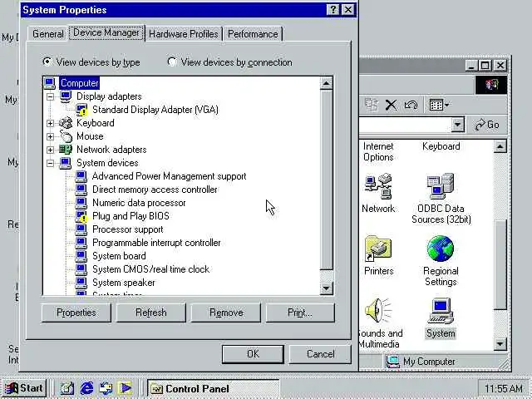Click the Standard Display Adapter warning icon
The height and width of the screenshot is (399, 532).
point(81,110)
